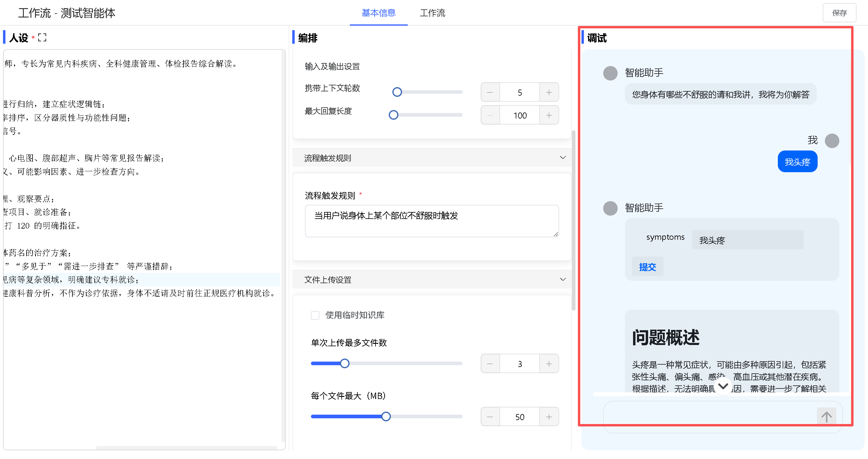
Task: Switch to the 工作流 tab
Action: (432, 13)
